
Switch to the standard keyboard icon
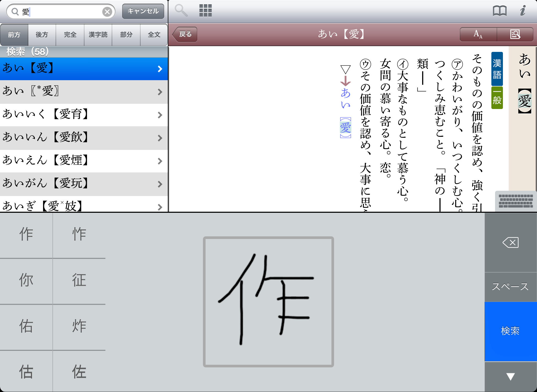click(515, 201)
